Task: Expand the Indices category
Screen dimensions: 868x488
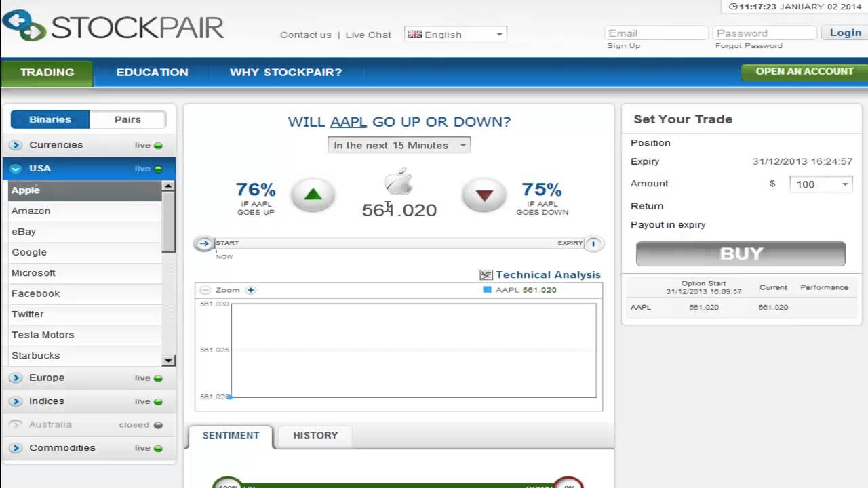Action: 16,401
